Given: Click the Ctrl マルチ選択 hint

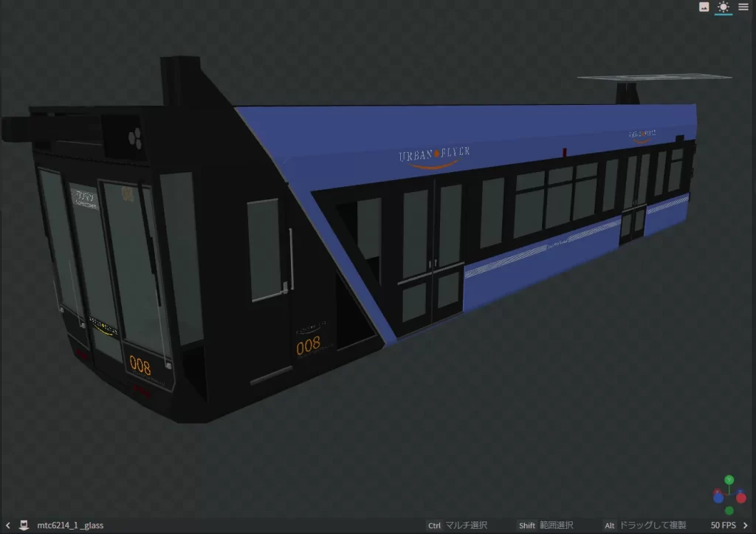Looking at the screenshot, I should 457,525.
